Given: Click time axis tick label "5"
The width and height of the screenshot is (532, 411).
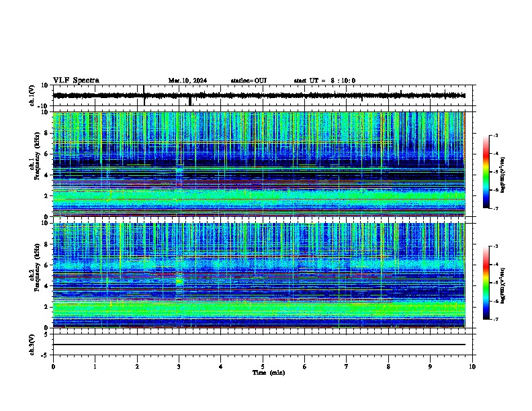Looking at the screenshot, I should coord(263,367).
